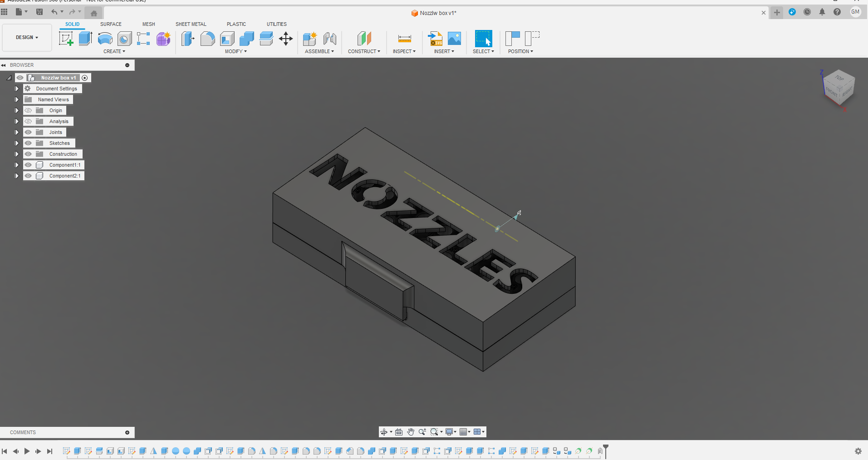This screenshot has width=868, height=460.
Task: Activate the Extrude tool
Action: 85,38
